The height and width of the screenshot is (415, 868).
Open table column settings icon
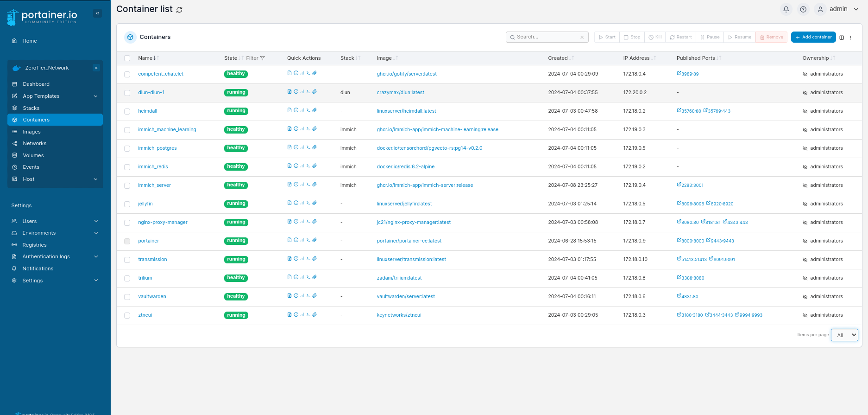[842, 38]
